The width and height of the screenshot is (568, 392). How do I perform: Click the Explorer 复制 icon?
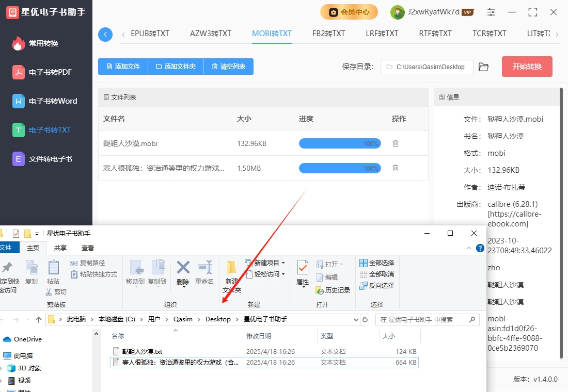tap(32, 268)
